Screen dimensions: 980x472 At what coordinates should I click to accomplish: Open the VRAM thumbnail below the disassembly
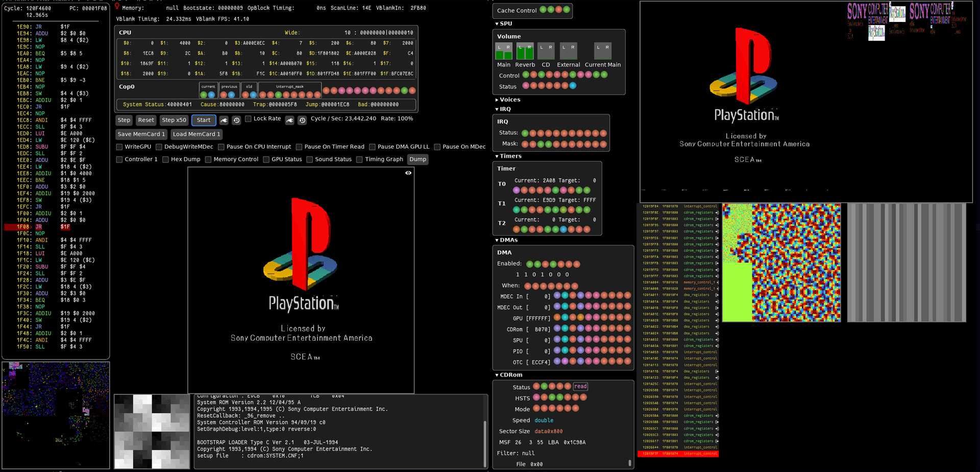56,415
